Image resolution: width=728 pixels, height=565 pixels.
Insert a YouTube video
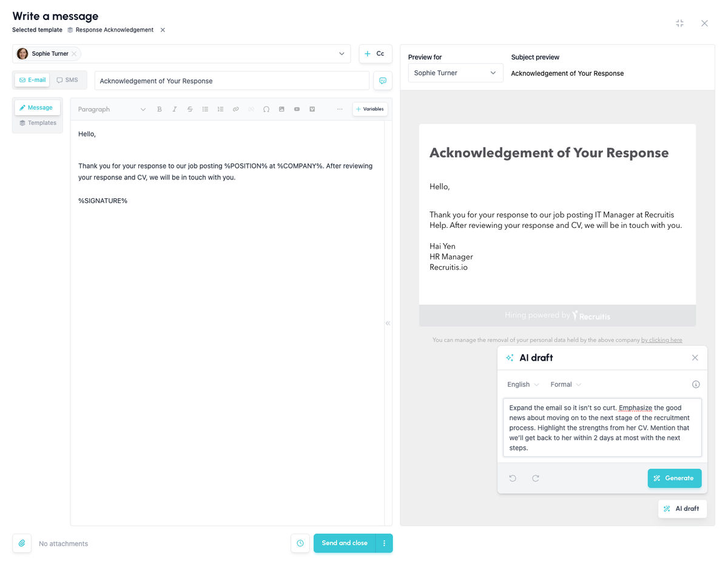(x=297, y=109)
